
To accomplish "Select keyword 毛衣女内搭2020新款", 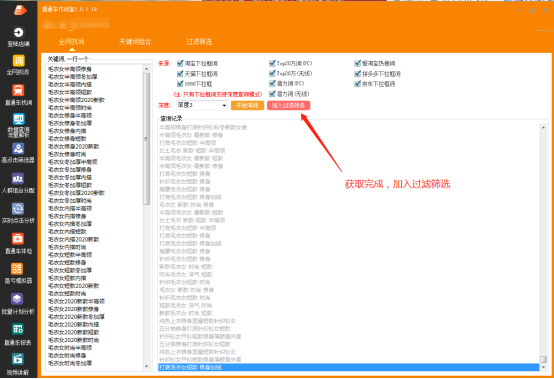I will point(73,239).
